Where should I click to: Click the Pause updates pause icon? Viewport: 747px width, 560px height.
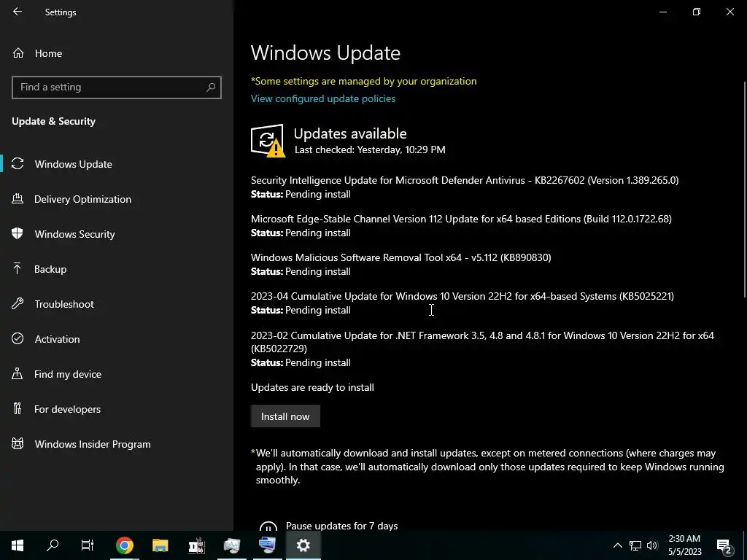[x=268, y=528]
